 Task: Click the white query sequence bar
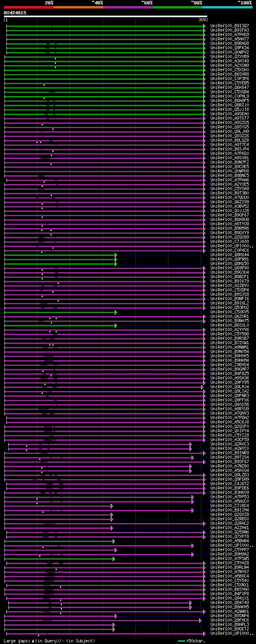(x=106, y=16)
